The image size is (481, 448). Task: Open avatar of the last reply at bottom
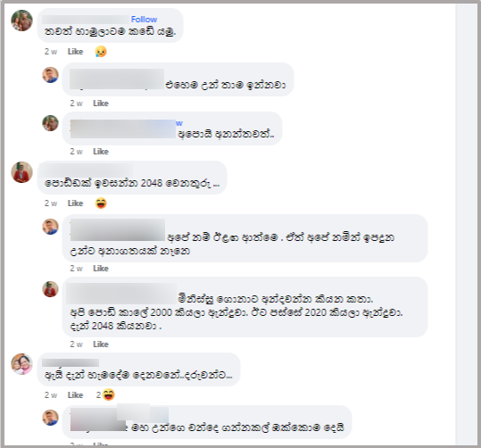click(50, 418)
